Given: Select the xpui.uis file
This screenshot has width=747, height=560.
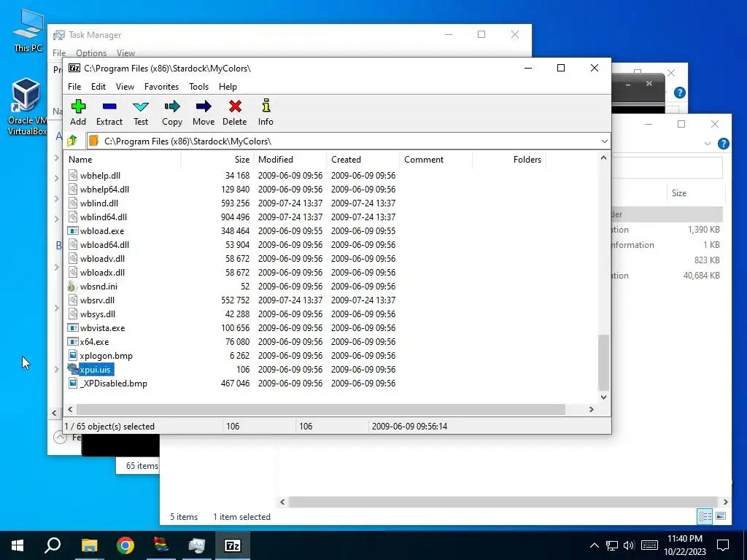Looking at the screenshot, I should click(96, 370).
